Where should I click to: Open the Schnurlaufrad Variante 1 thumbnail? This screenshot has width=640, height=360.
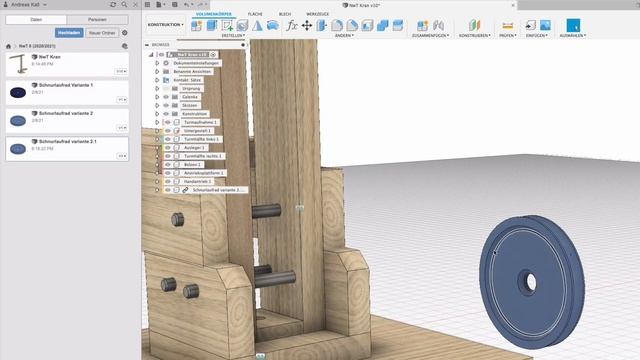(18, 93)
